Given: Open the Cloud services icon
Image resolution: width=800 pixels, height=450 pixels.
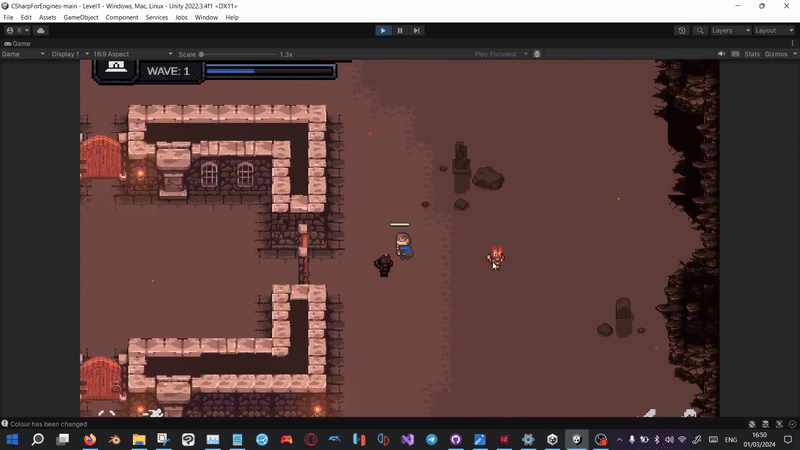Looking at the screenshot, I should tap(41, 30).
